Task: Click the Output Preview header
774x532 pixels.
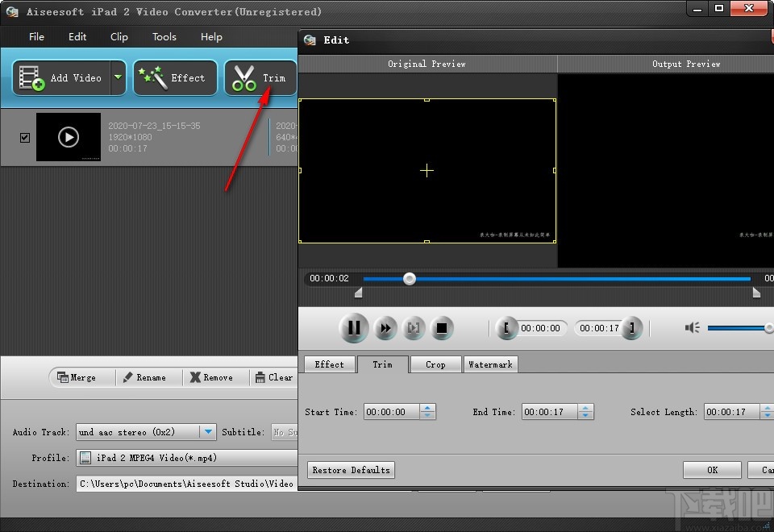Action: 686,64
